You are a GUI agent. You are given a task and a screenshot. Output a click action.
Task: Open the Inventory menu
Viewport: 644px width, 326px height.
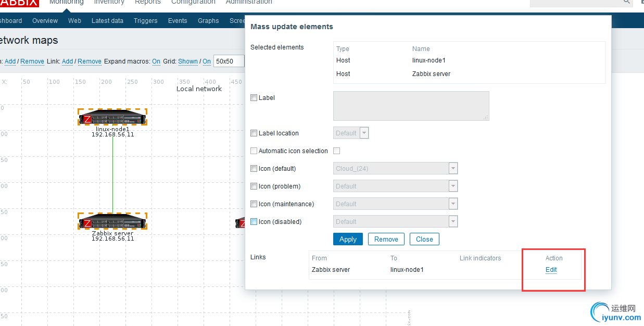click(109, 2)
